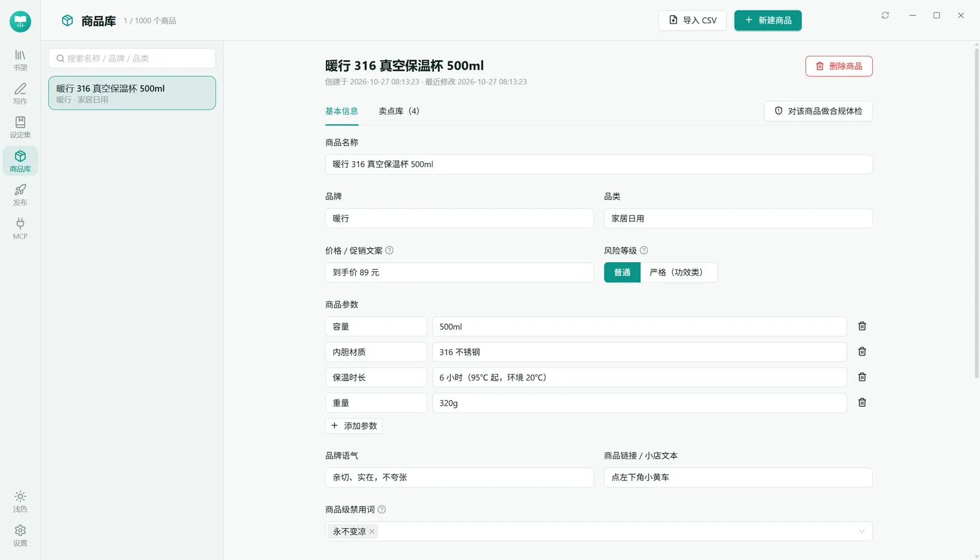Click the 添加参数 button
The width and height of the screenshot is (980, 560).
point(353,426)
